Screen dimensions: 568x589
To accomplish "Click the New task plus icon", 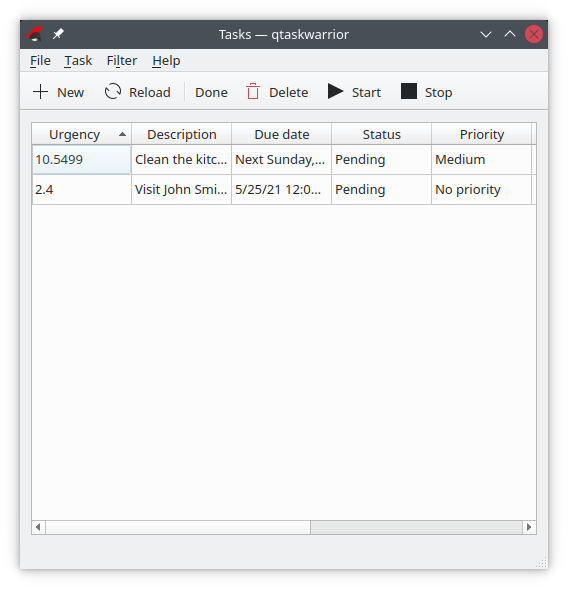I will [40, 92].
